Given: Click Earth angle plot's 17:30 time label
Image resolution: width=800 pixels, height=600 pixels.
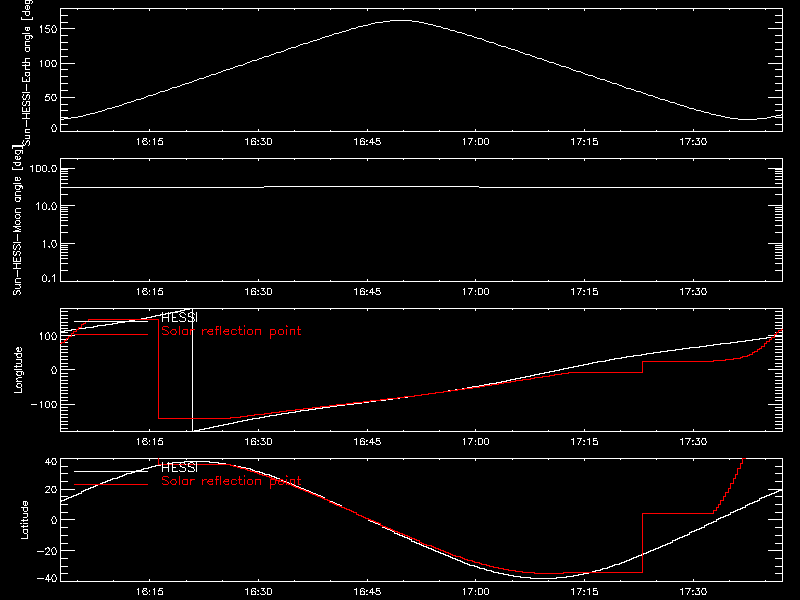Looking at the screenshot, I should [693, 142].
